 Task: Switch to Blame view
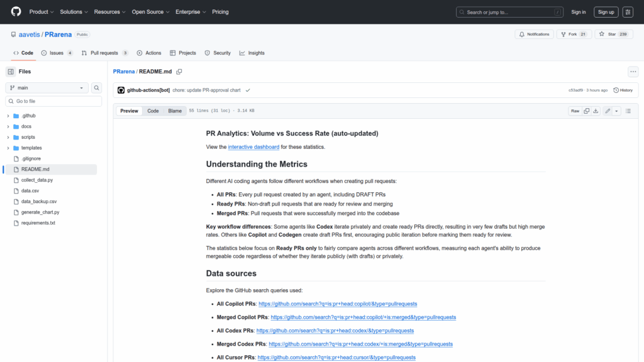click(175, 111)
